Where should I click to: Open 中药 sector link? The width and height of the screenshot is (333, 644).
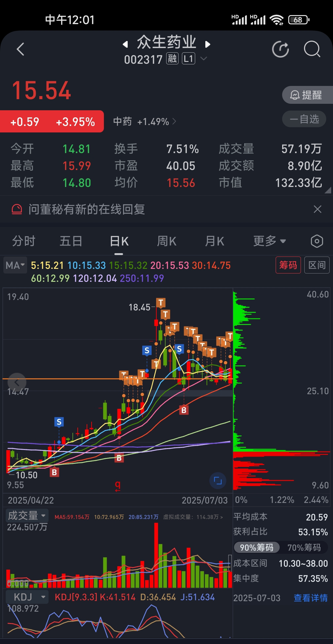coord(145,121)
